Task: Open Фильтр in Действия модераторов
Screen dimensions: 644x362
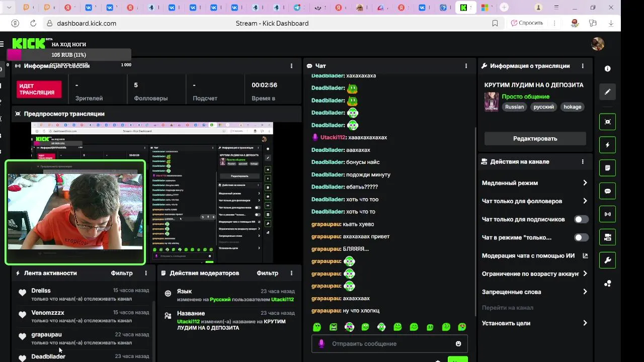Action: [x=267, y=273]
